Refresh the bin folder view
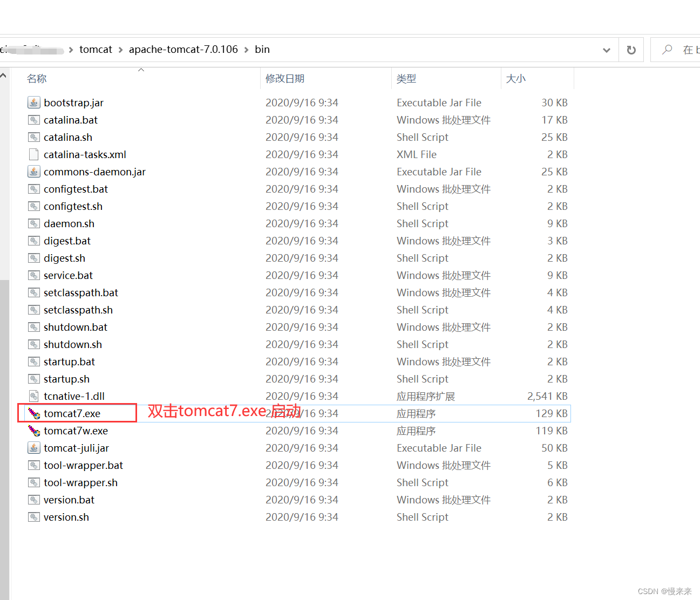 tap(631, 50)
